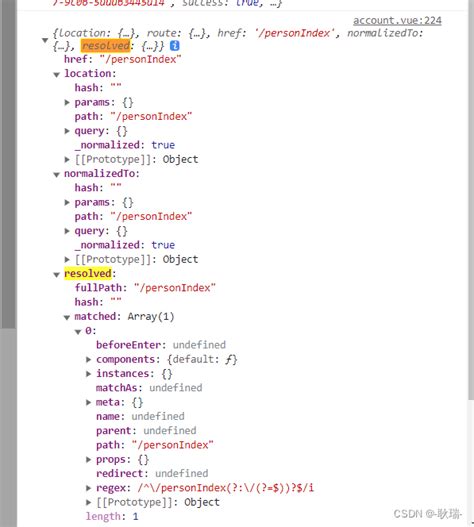Collapse the resolved object

click(56, 274)
